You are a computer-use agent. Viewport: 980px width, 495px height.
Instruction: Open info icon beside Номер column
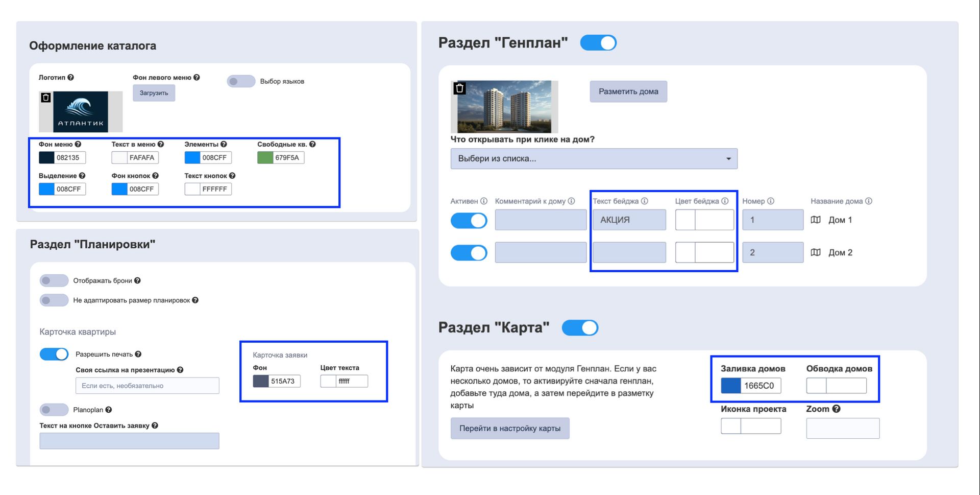771,201
